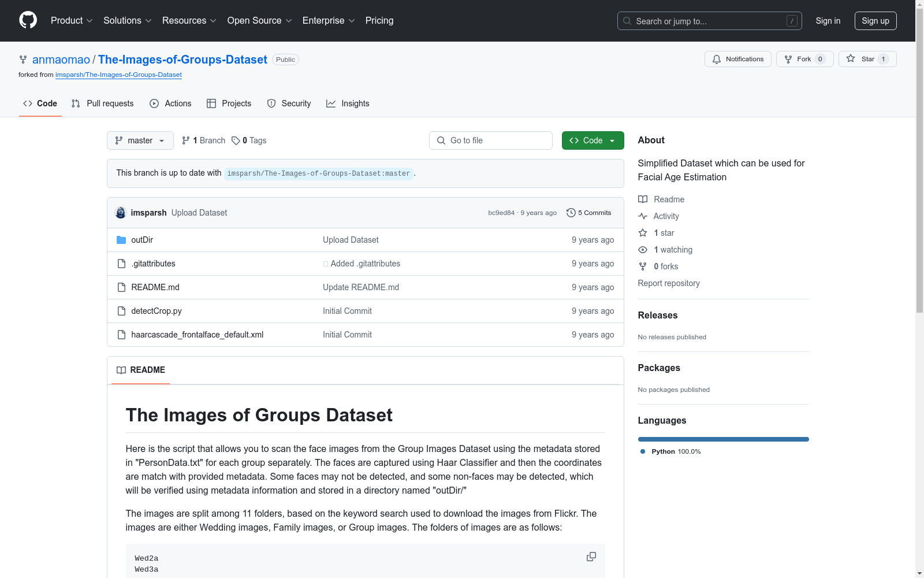Open the imsparsh forked-from repository link
Screen dimensions: 924x578
click(118, 75)
